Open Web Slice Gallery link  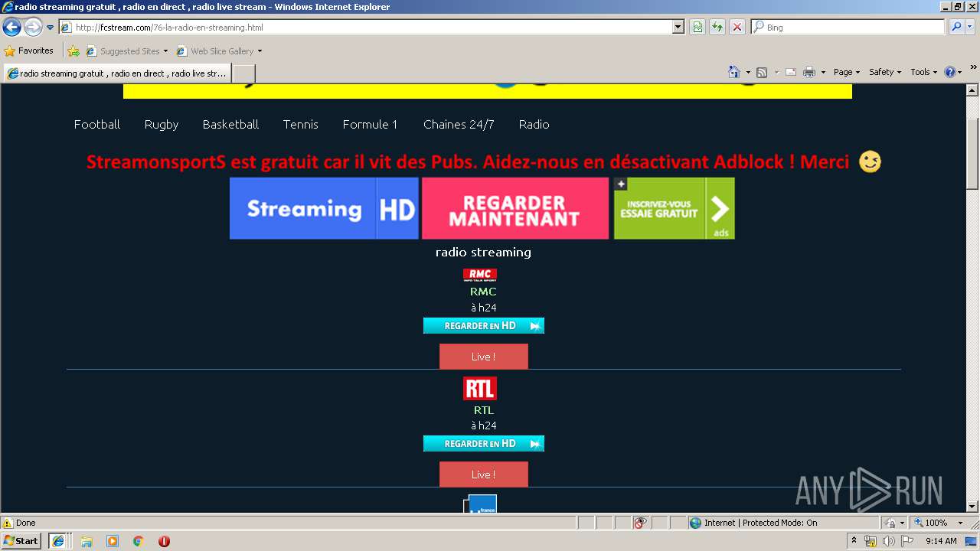[219, 51]
